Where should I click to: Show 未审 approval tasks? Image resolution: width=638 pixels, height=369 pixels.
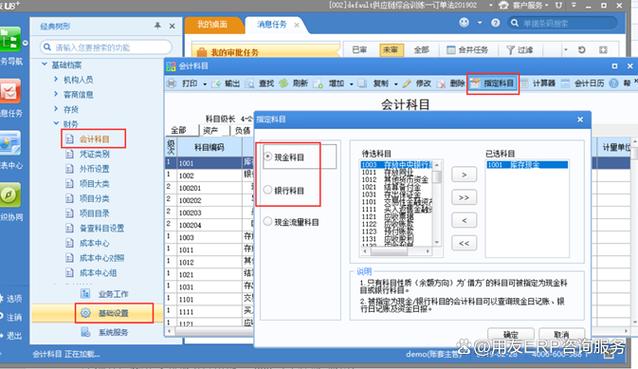pos(391,50)
